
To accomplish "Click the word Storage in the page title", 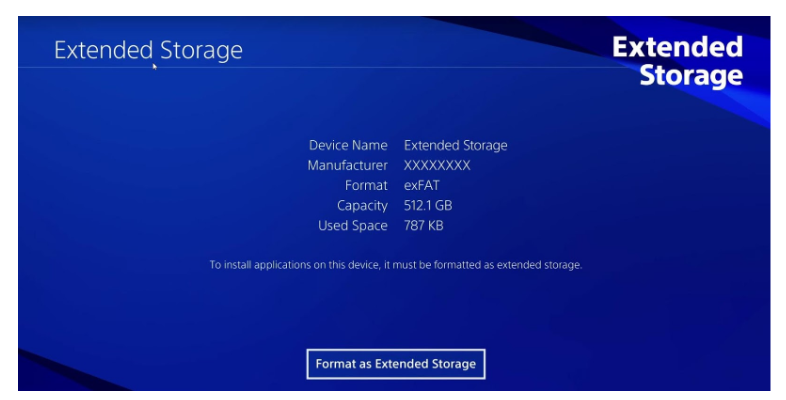I will [x=202, y=51].
